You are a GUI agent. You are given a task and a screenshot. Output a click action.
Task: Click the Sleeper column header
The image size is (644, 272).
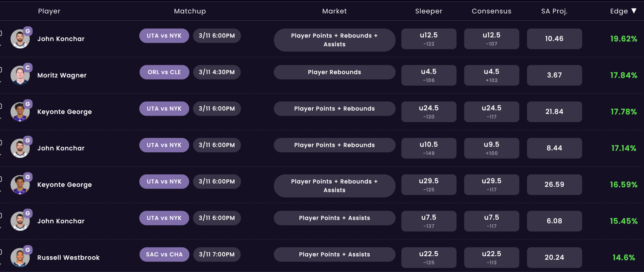coord(428,11)
